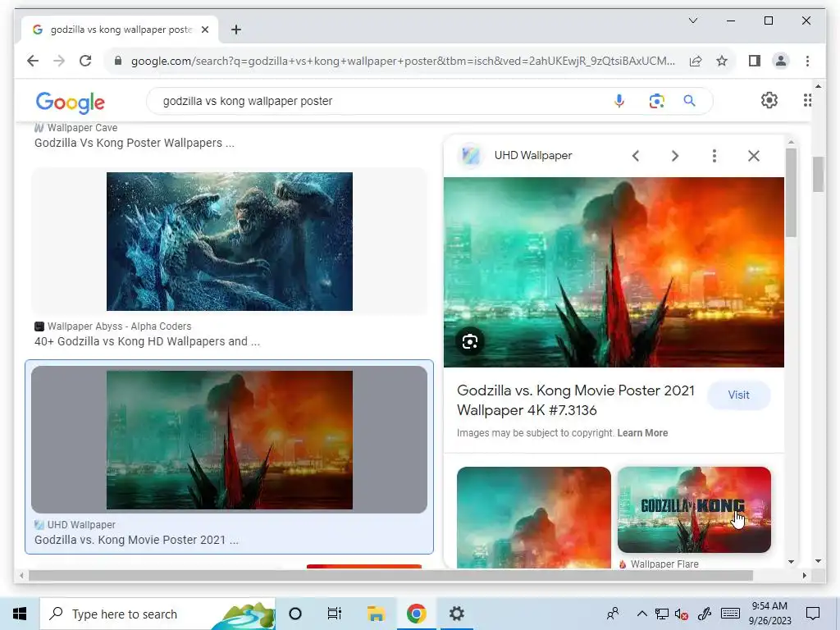
Task: Open Chrome profile avatar
Action: (x=781, y=61)
